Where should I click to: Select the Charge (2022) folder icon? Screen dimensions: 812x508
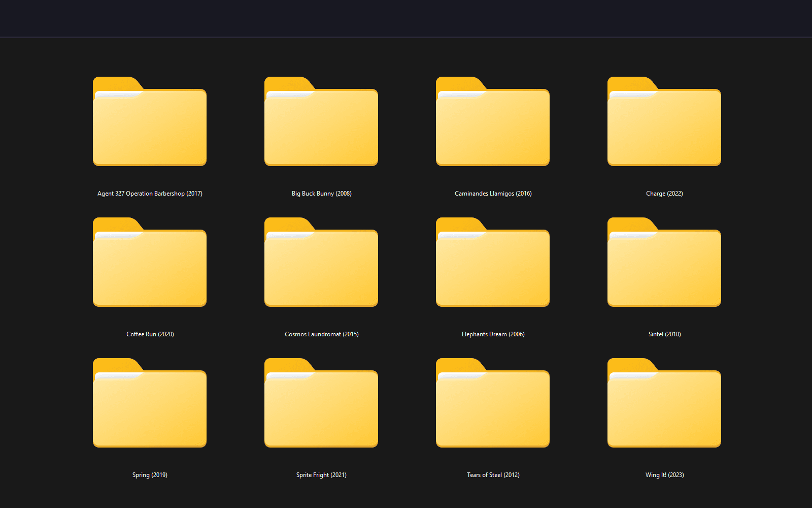664,121
